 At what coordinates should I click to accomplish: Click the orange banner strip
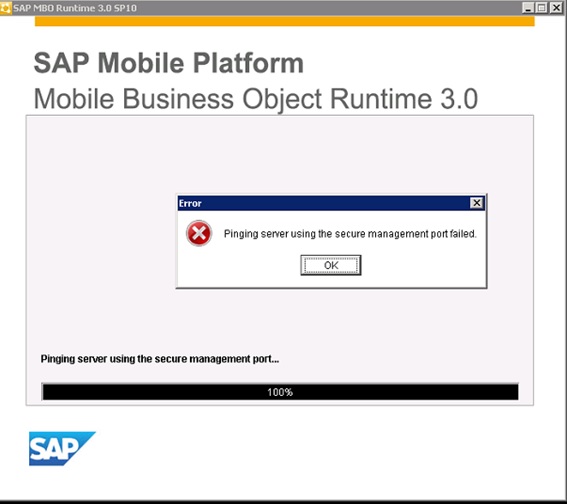pos(285,21)
